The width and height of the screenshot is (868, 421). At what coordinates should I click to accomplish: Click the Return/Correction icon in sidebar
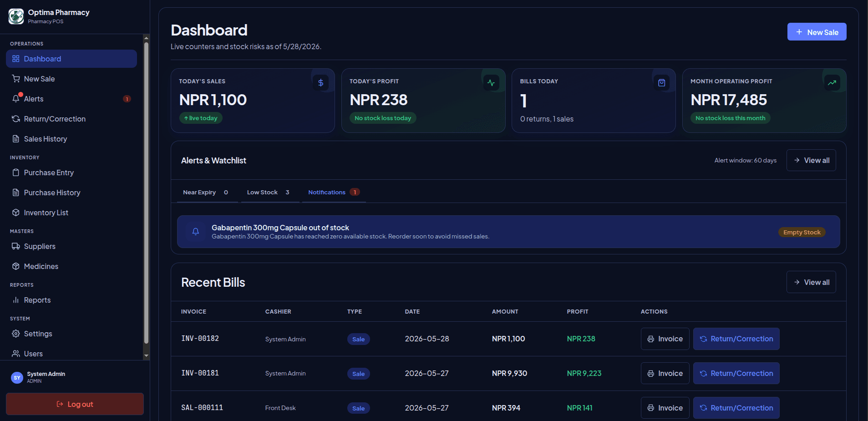(16, 119)
